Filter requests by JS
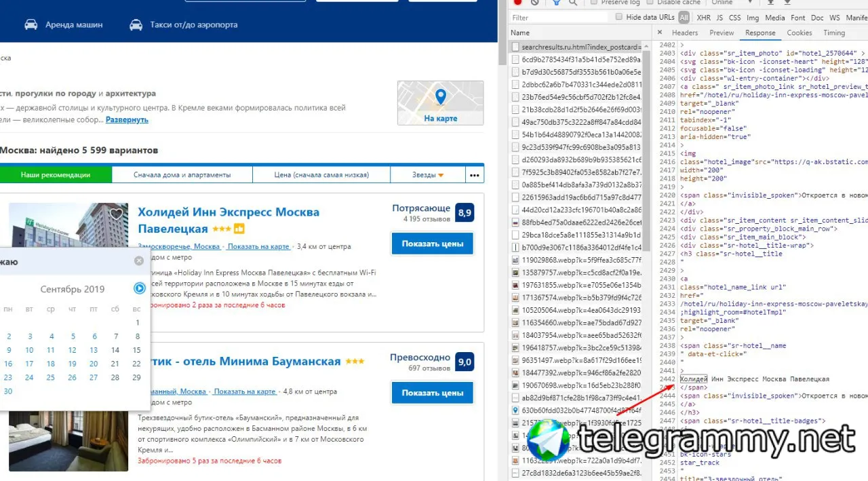This screenshot has height=481, width=868. pos(719,18)
